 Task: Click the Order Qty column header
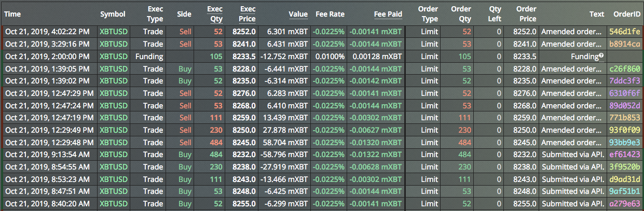click(461, 14)
